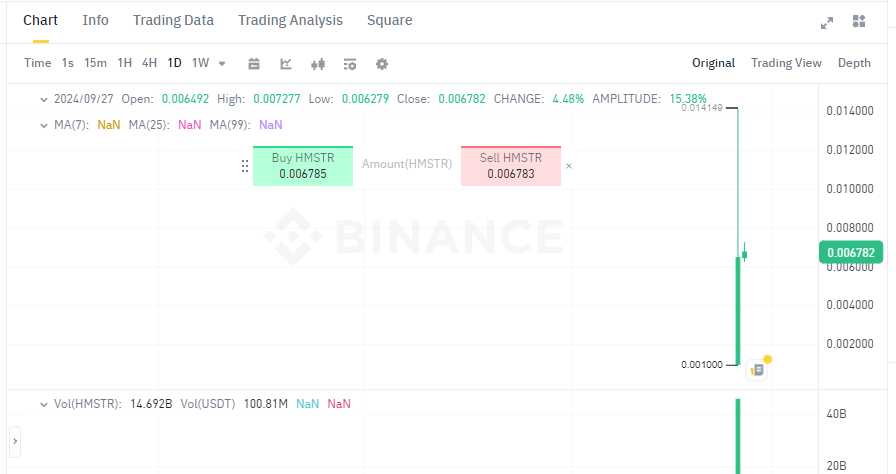Click the technical indicators chart icon
The width and height of the screenshot is (896, 474).
click(286, 63)
